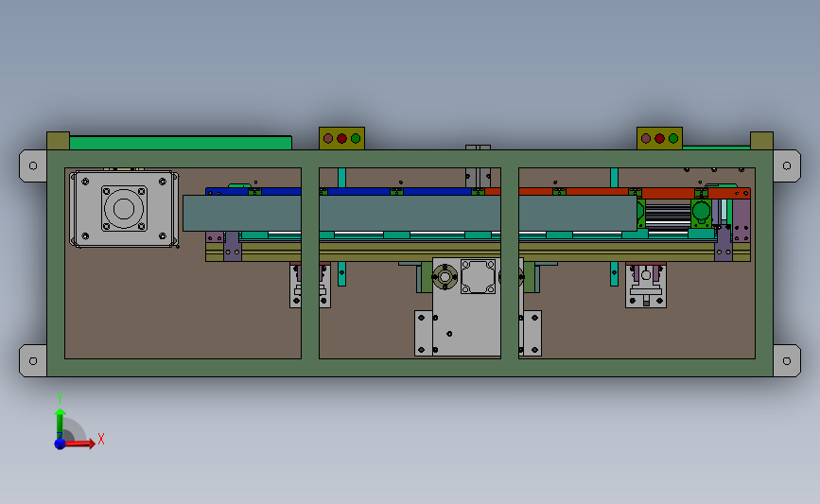The height and width of the screenshot is (504, 820).
Task: Select the square motor flange in the left bay
Action: coord(124,209)
